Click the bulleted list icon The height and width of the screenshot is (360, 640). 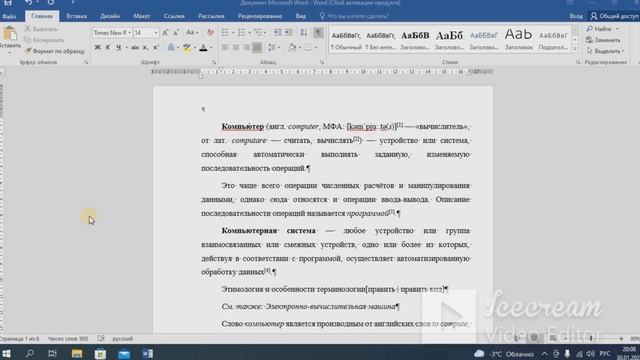tap(225, 33)
